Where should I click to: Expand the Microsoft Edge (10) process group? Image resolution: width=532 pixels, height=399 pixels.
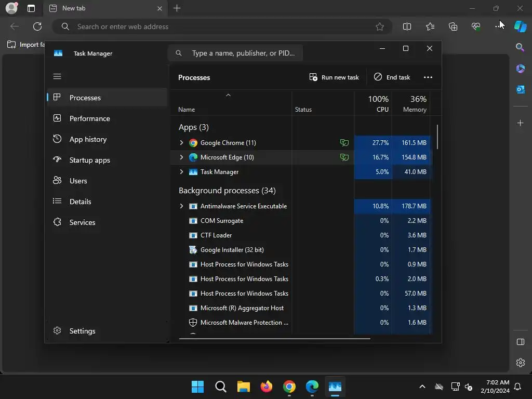(x=181, y=157)
